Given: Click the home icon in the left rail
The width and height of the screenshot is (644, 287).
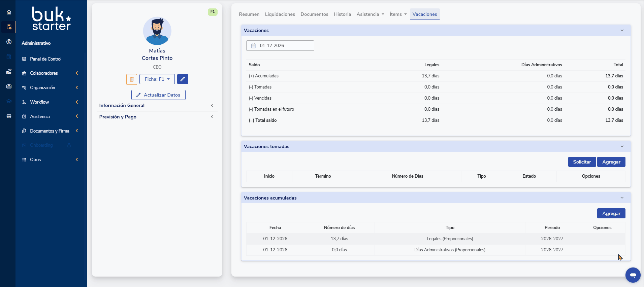Looking at the screenshot, I should click(9, 12).
